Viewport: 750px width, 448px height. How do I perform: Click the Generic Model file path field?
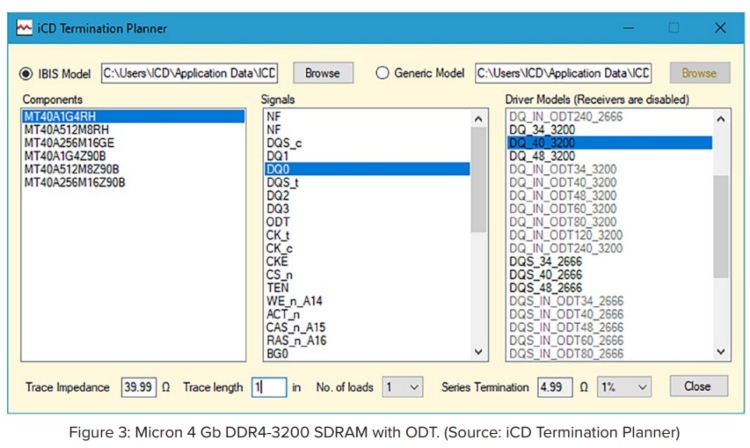click(563, 73)
